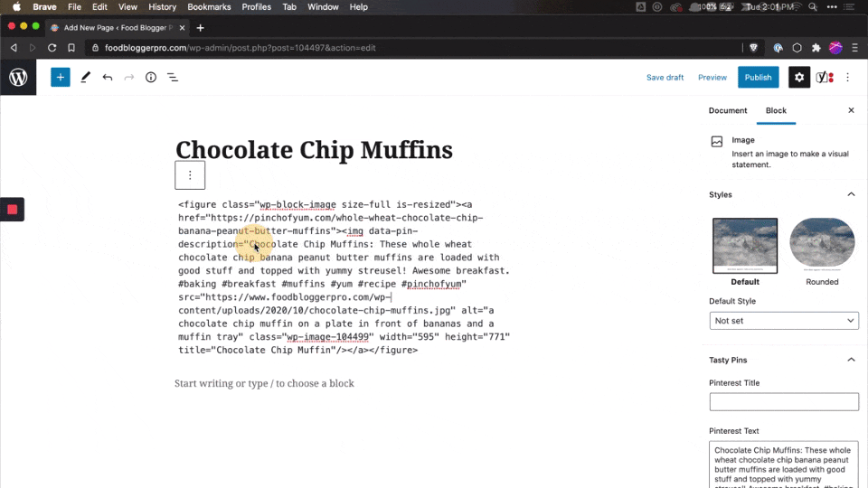Viewport: 868px width, 488px height.
Task: Open content structure info icon
Action: [151, 78]
